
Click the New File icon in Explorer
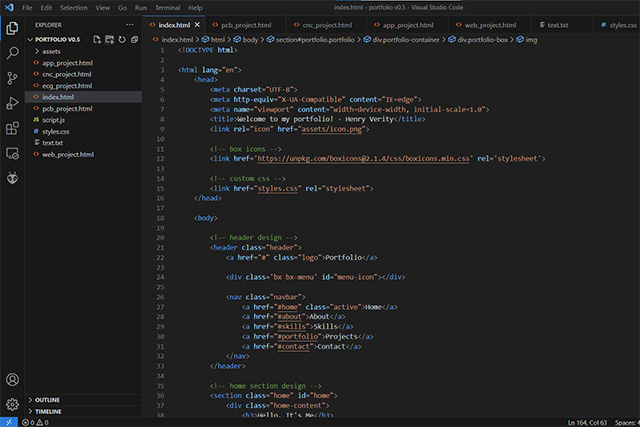(95, 39)
